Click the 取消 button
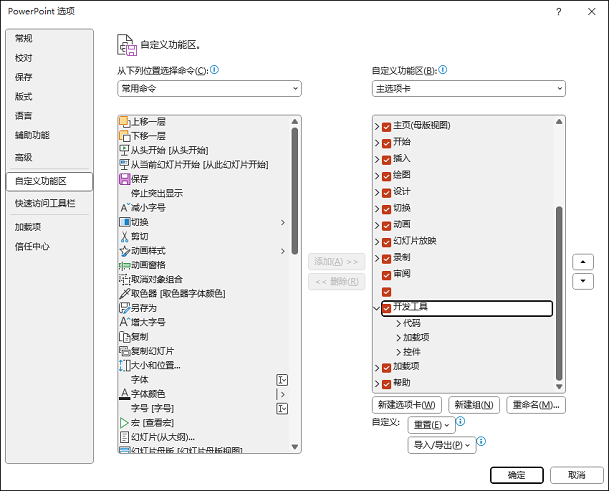This screenshot has width=609, height=491. tap(577, 475)
